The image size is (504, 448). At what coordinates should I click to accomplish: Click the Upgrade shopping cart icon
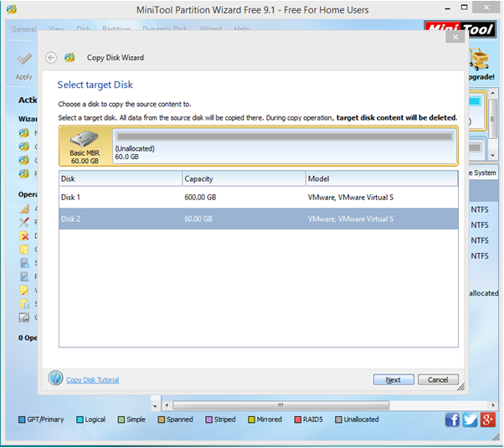pos(479,59)
